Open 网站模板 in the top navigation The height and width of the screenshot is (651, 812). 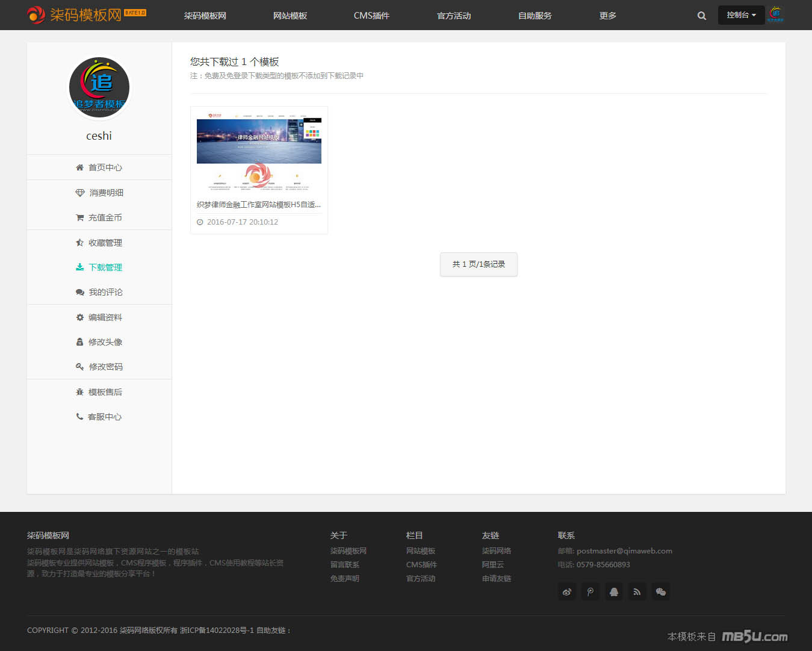(290, 16)
